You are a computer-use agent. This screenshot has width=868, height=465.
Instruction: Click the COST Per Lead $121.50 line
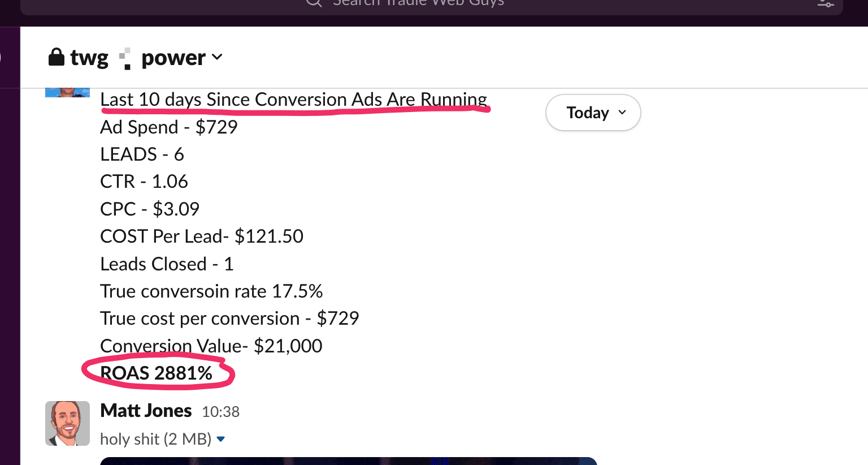[x=201, y=236]
